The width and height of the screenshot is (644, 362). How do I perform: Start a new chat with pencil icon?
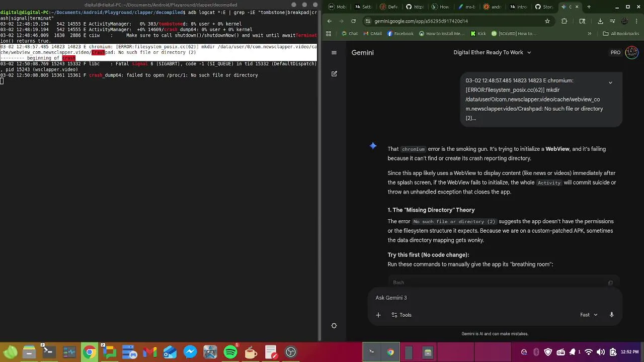[x=334, y=74]
